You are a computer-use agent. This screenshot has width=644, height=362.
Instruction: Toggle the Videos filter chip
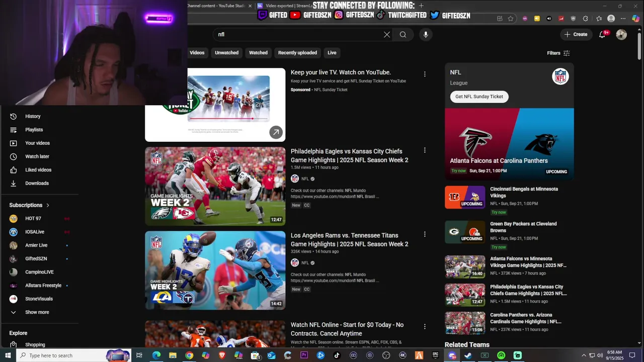coord(197,53)
